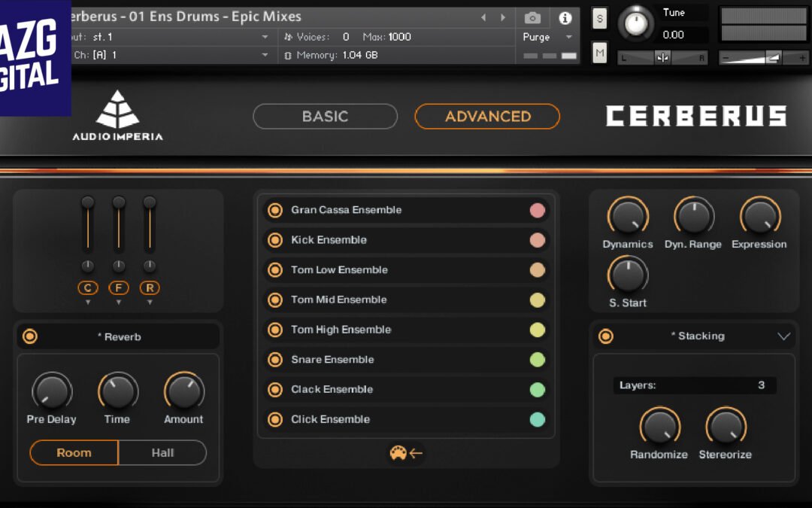Toggle the Reverb power button

click(x=30, y=336)
